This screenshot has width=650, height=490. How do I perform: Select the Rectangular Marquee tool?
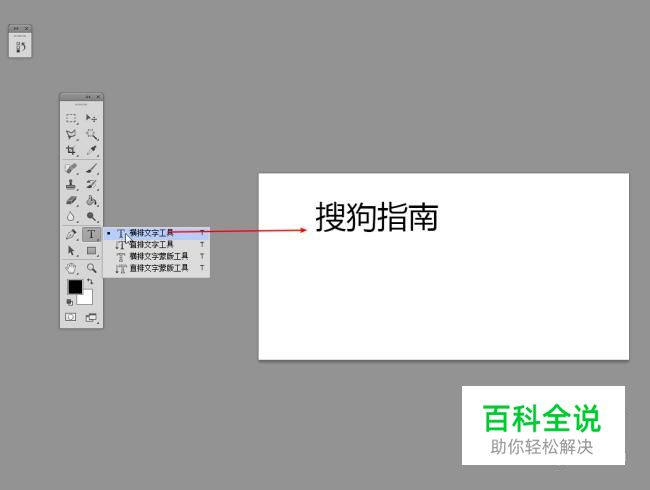(71, 119)
